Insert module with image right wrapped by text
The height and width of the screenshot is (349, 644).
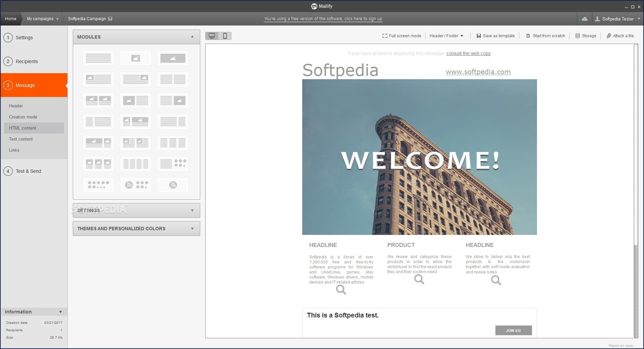136,80
